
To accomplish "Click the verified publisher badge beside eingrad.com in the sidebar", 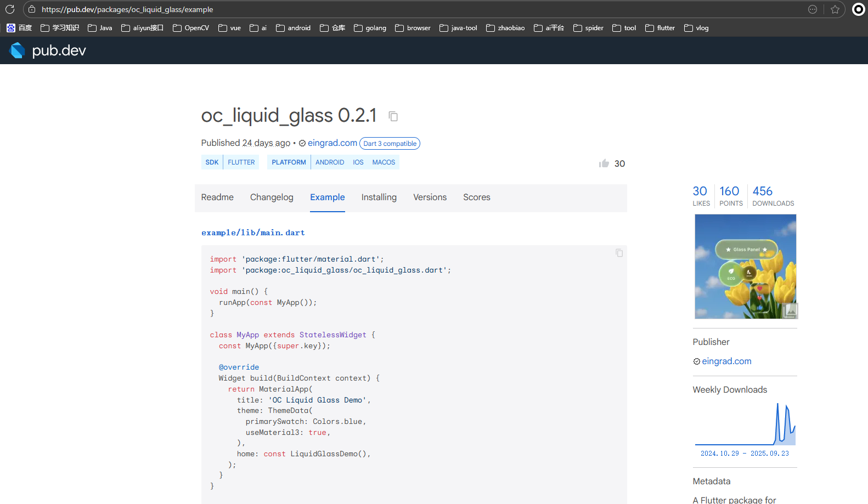I will point(696,361).
